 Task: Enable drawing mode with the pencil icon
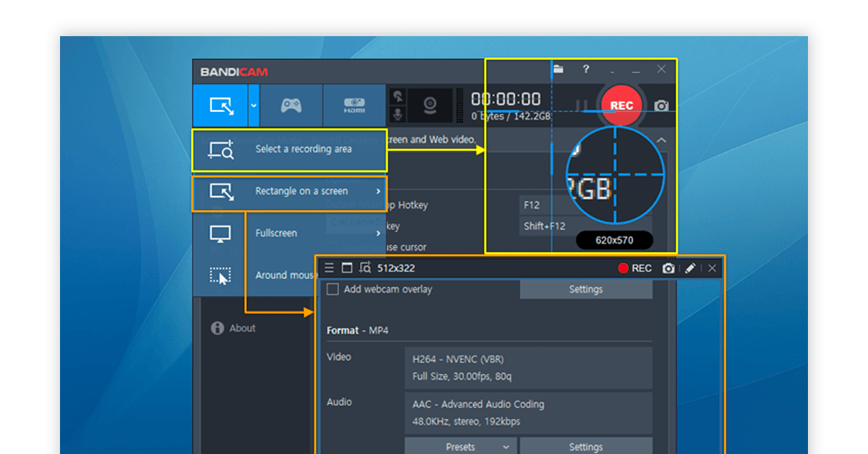click(x=690, y=268)
